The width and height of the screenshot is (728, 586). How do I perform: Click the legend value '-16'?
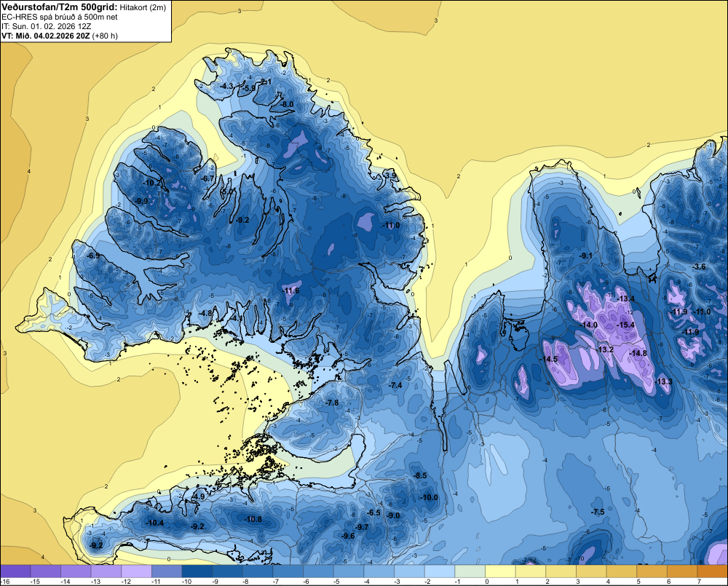6,582
